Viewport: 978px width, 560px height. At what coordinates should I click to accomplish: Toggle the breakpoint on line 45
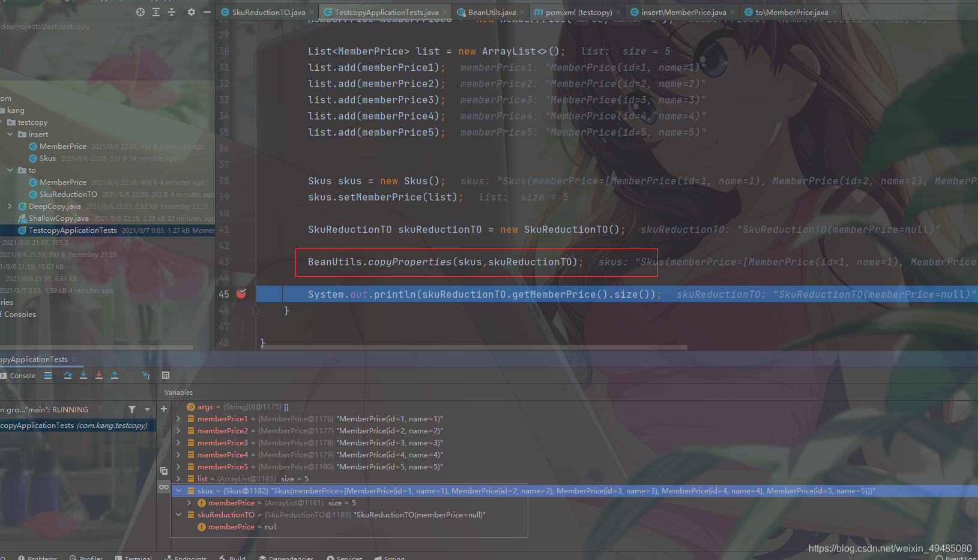point(241,294)
